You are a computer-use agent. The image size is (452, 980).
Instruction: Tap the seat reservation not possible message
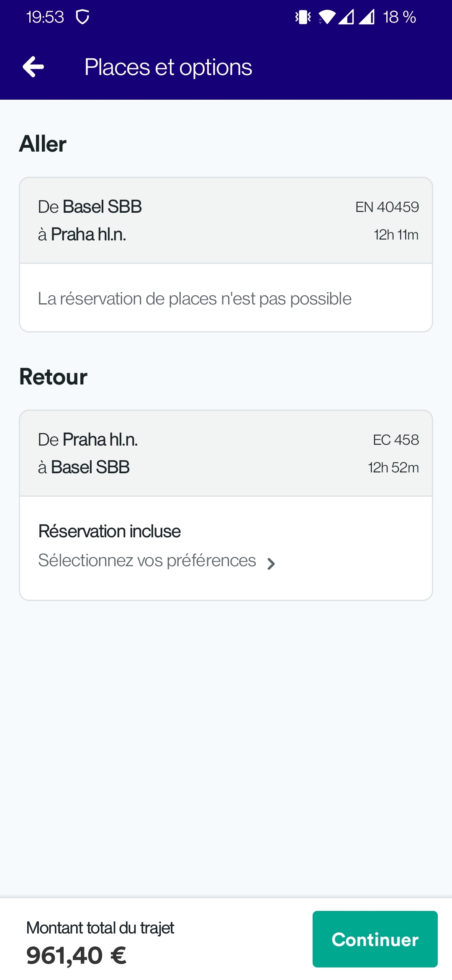[195, 299]
